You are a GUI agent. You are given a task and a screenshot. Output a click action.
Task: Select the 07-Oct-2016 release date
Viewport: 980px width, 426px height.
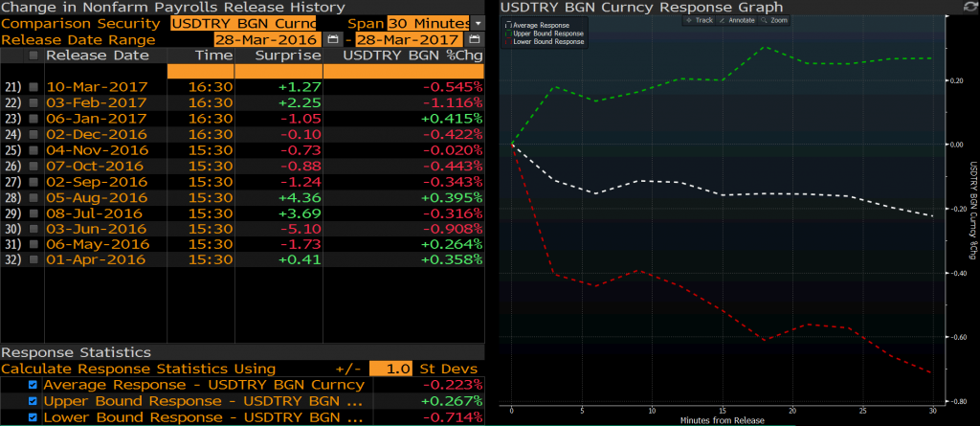95,166
